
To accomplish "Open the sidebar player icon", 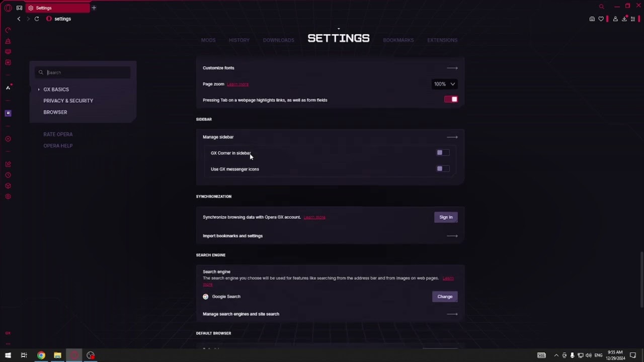I will coord(8,139).
